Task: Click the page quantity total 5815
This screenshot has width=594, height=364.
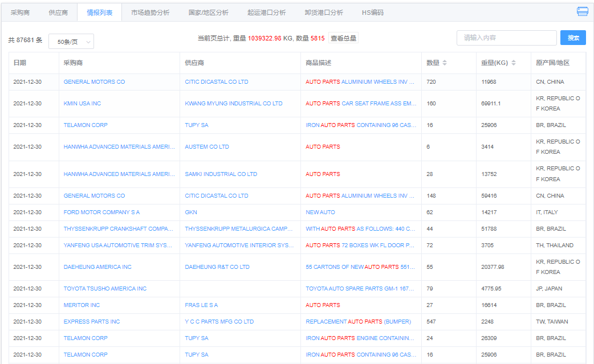Action: [x=318, y=38]
